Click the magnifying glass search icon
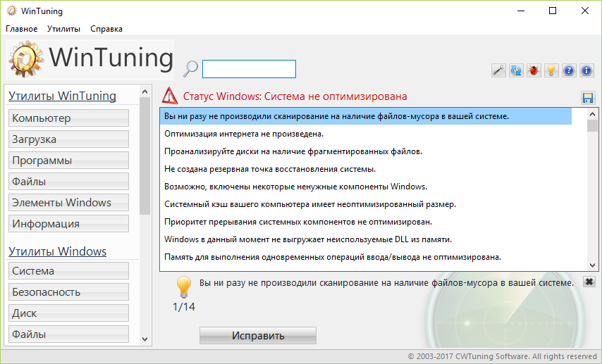Screen dimensions: 602x364 click(190, 69)
